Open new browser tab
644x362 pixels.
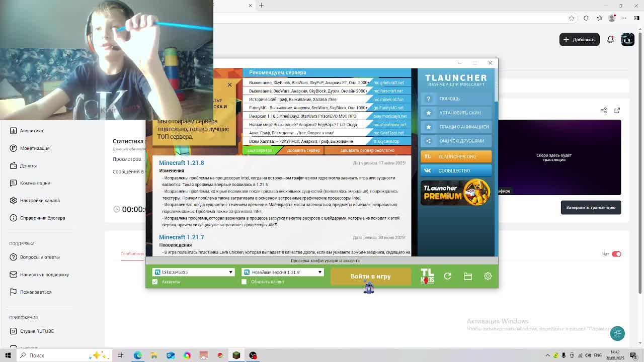262,5
